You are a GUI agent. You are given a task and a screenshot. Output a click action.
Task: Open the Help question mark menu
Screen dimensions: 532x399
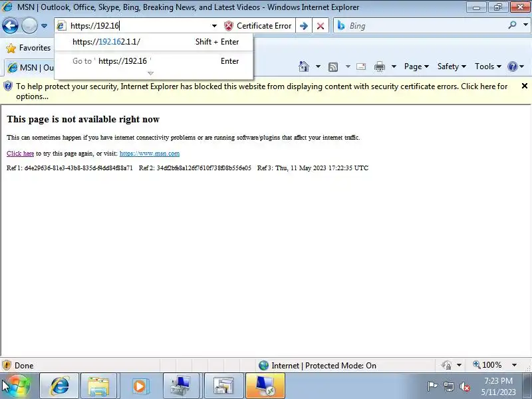click(x=516, y=66)
